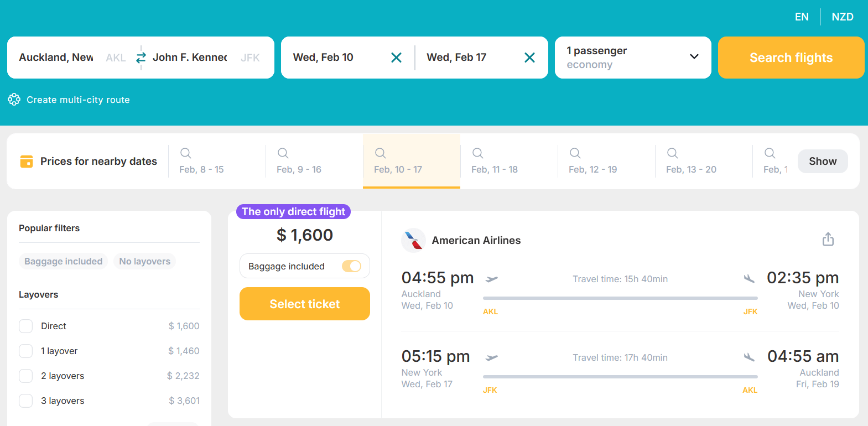Clear the Wed, Feb 17 return date
The image size is (868, 426).
coord(529,58)
